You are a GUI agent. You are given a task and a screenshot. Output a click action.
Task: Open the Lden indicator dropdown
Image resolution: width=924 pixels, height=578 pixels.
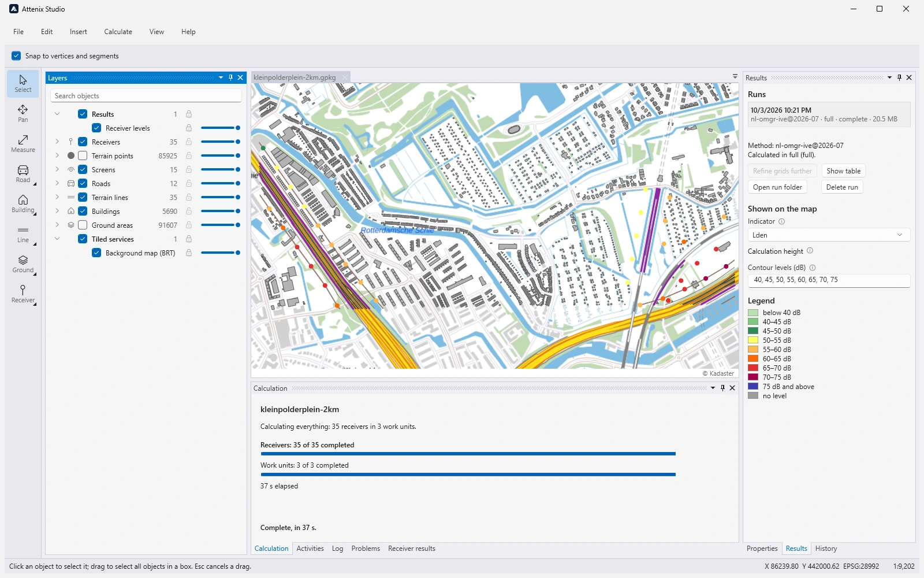(829, 235)
